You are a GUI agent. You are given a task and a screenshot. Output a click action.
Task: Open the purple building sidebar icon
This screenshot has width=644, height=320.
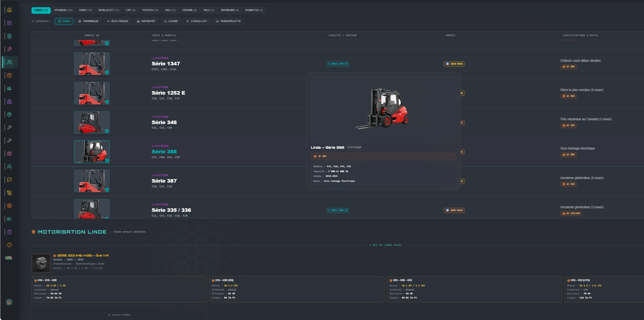[9, 102]
